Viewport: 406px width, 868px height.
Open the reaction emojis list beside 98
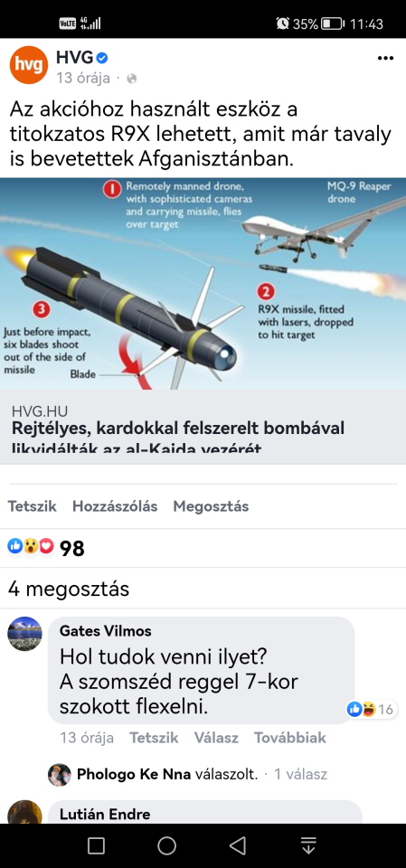pyautogui.click(x=31, y=547)
